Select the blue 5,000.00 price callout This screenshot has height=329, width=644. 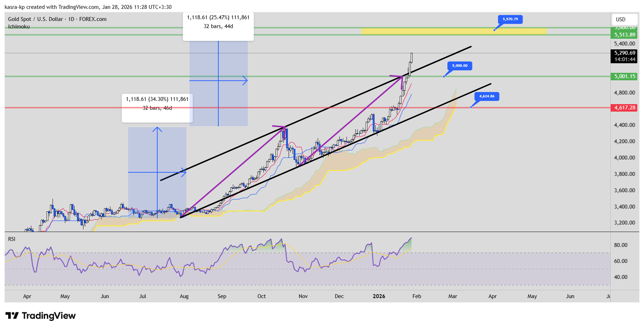460,66
